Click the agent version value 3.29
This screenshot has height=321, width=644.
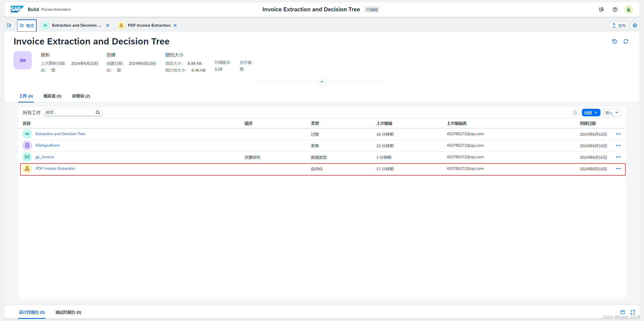click(x=218, y=69)
